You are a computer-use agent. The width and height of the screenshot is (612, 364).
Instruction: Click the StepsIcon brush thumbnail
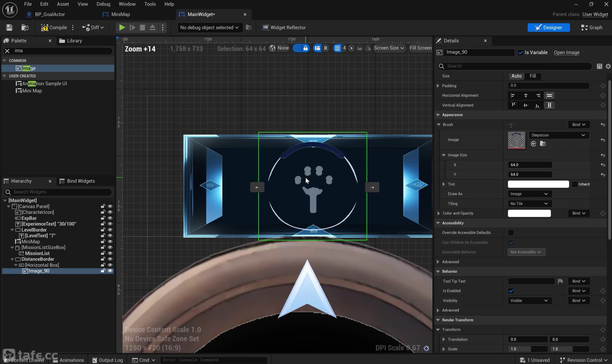coord(516,140)
